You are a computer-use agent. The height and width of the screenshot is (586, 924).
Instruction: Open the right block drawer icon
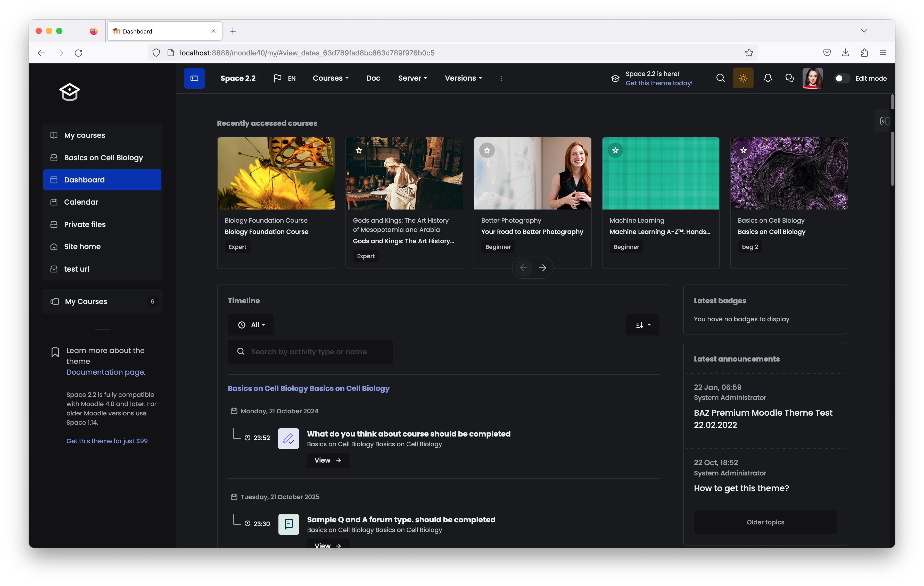coord(884,121)
